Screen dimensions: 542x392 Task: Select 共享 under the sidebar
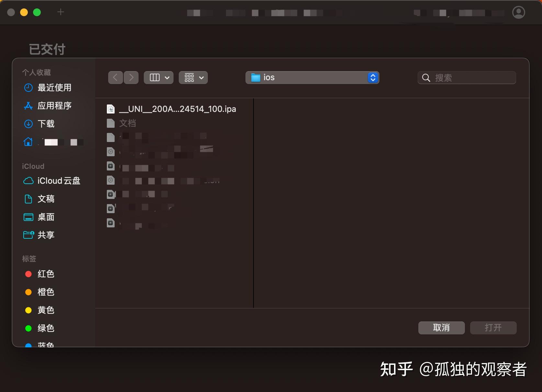pyautogui.click(x=46, y=235)
